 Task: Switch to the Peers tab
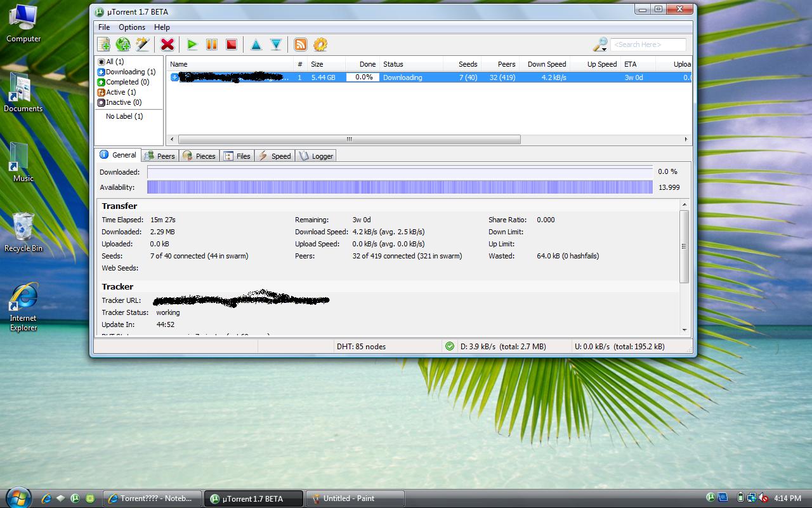click(160, 156)
